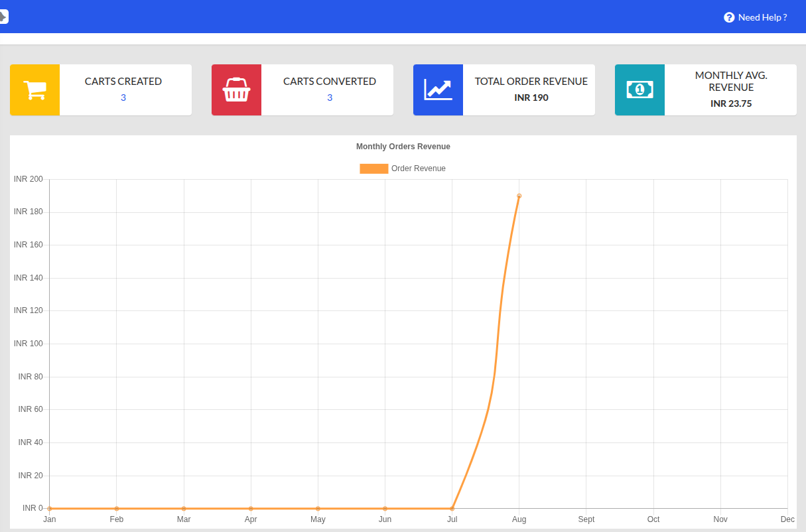806x532 pixels.
Task: Click the partial logo icon in header
Action: [3, 17]
